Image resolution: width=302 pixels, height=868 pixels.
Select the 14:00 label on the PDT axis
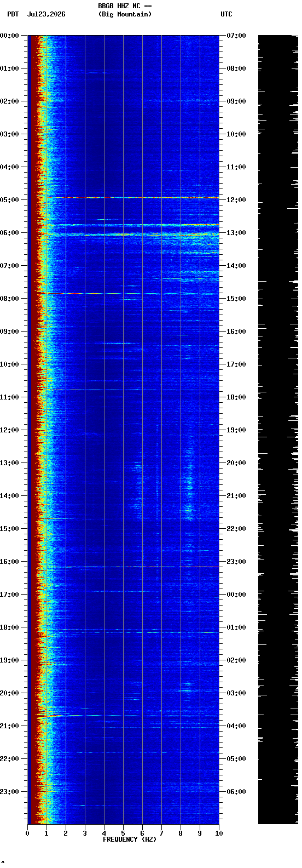(9, 496)
